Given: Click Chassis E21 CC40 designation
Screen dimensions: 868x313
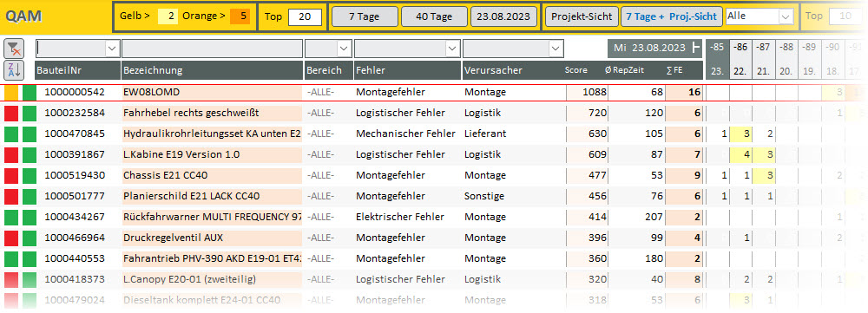Looking at the screenshot, I should point(212,176).
